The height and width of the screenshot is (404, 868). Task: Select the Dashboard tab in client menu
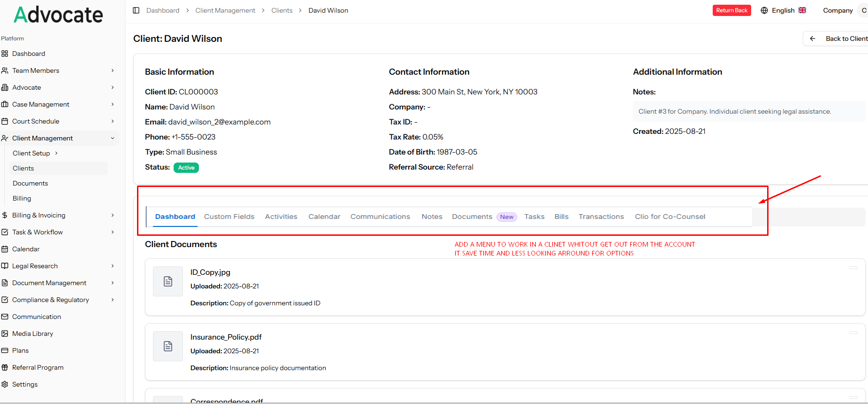click(175, 217)
